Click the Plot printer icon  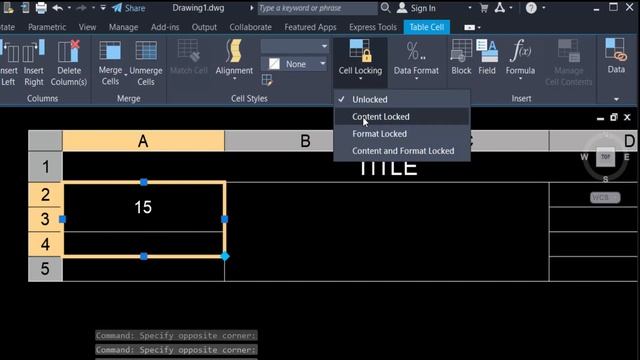(41, 8)
